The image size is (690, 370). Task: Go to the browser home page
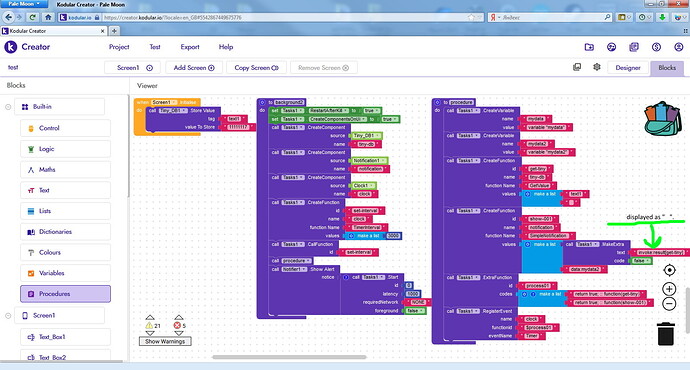pos(48,17)
